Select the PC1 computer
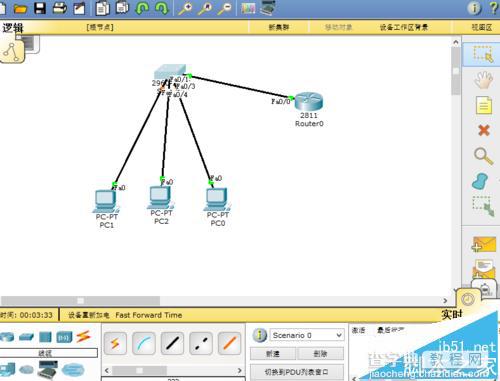This screenshot has height=381, width=500. point(106,201)
